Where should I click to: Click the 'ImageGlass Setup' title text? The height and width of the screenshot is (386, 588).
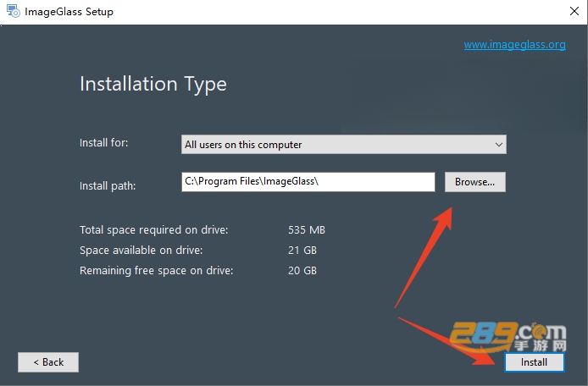(69, 12)
